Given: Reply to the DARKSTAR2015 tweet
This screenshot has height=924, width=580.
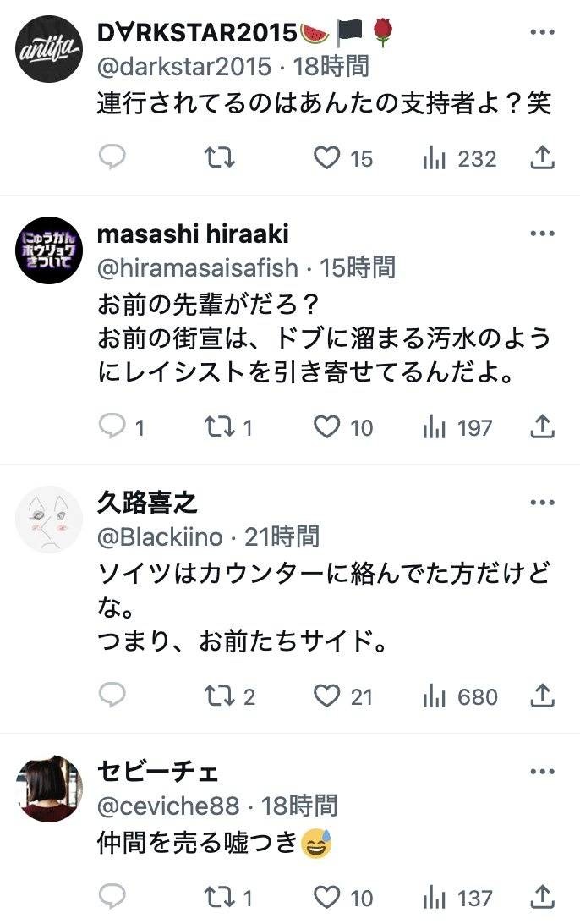Looking at the screenshot, I should pyautogui.click(x=112, y=158).
